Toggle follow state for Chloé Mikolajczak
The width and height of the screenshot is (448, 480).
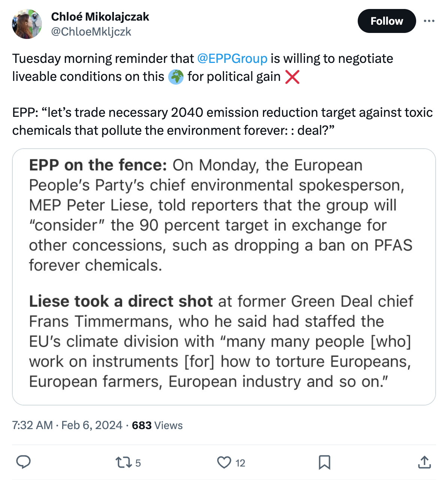387,21
